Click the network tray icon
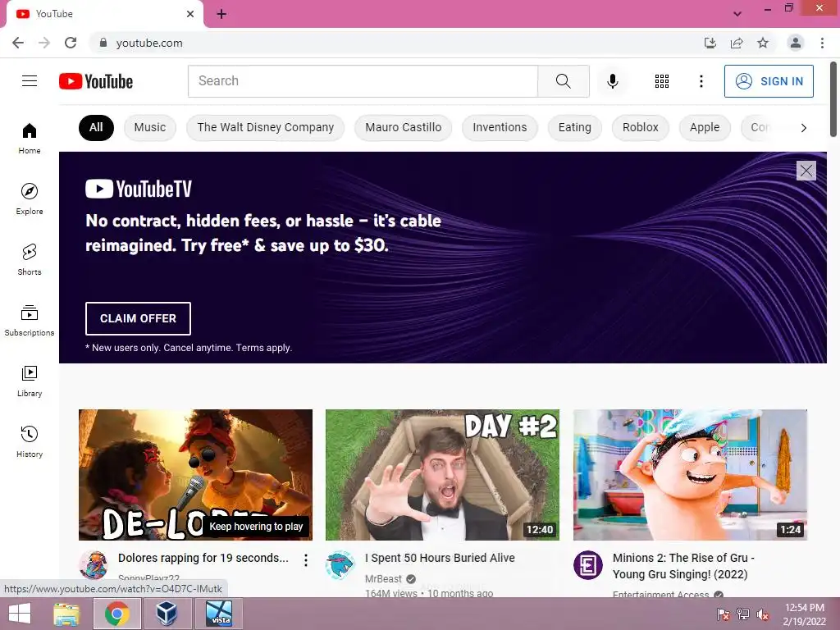Screen dimensions: 840x630 click(743, 614)
